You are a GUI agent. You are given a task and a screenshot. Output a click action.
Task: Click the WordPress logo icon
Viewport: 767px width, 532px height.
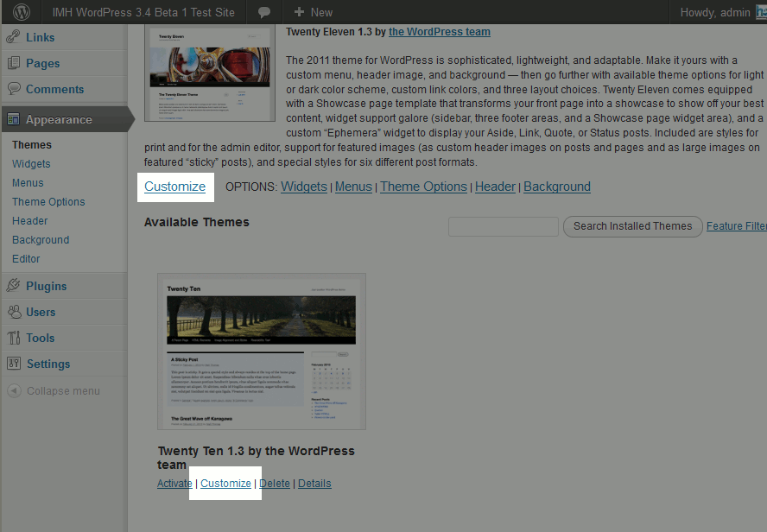(x=21, y=12)
